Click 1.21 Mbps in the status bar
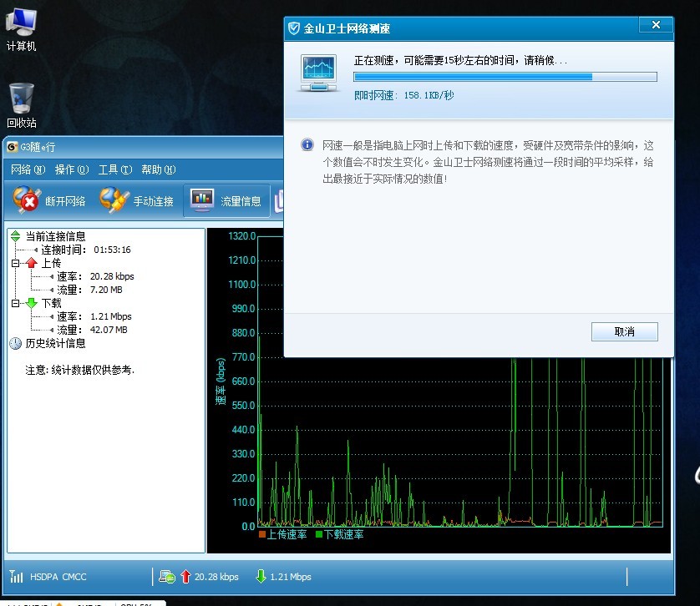This screenshot has width=700, height=606. (x=291, y=577)
